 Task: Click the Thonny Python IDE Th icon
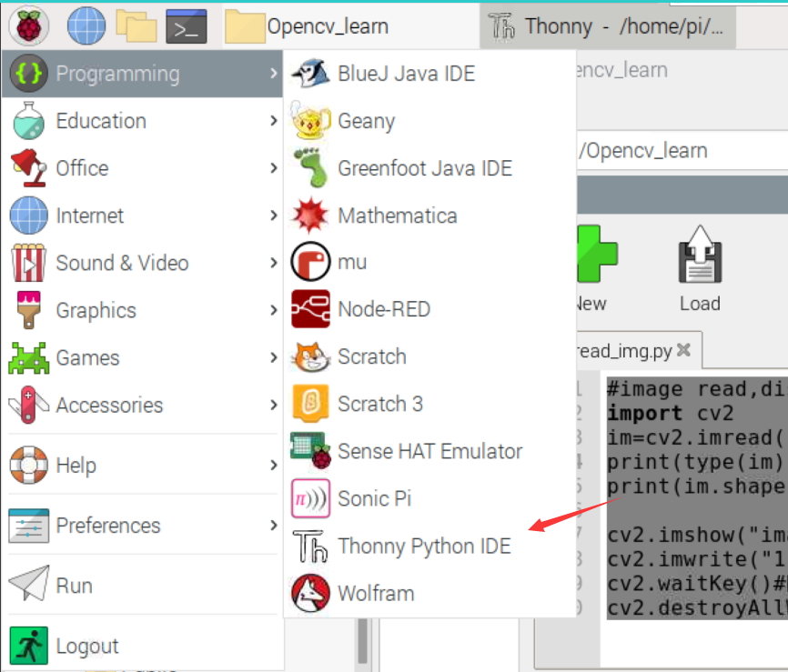(x=310, y=546)
